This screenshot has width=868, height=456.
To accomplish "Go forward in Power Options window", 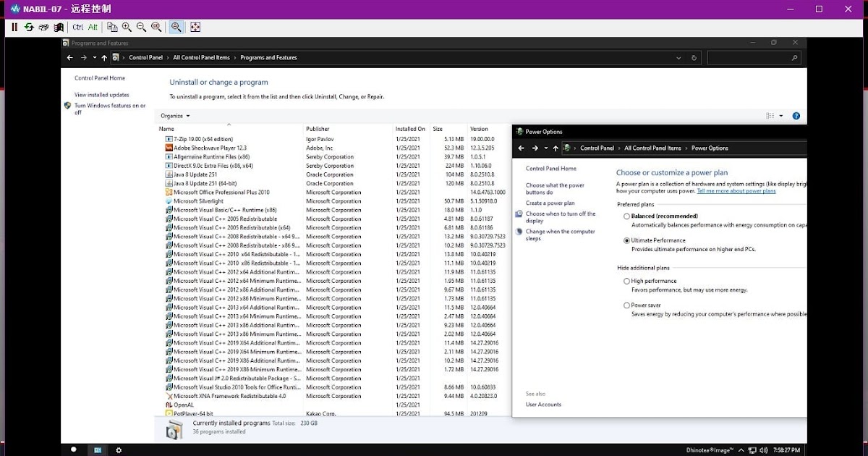I will [535, 148].
